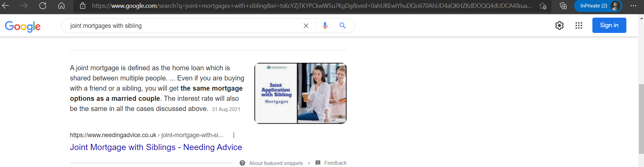Open Google settings gear icon
644x167 pixels.
tap(559, 25)
